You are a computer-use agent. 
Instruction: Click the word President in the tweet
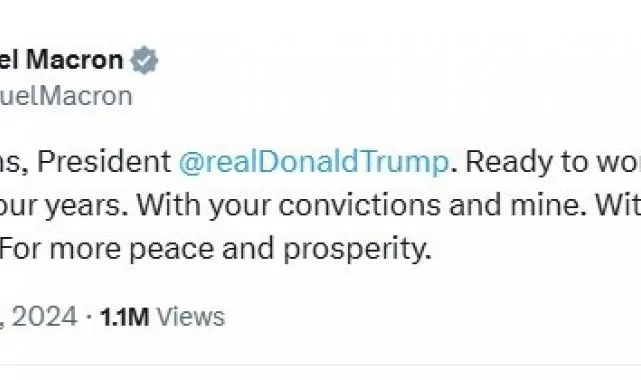tap(104, 161)
